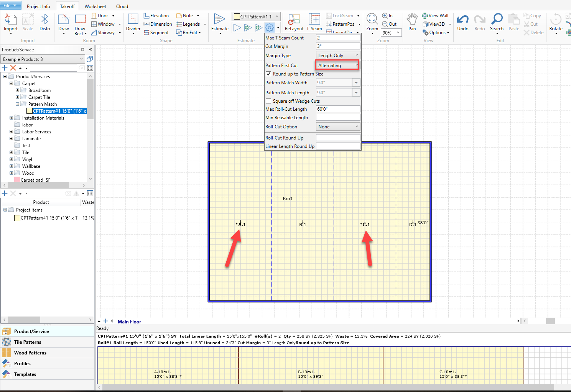The width and height of the screenshot is (571, 392).
Task: Open the Roll-Cut Option dropdown
Action: click(337, 127)
